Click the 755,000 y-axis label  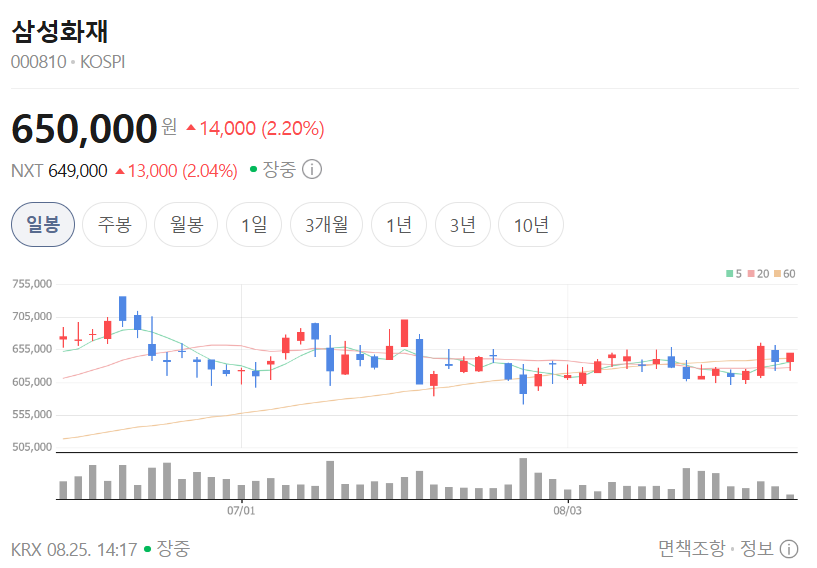click(x=32, y=284)
